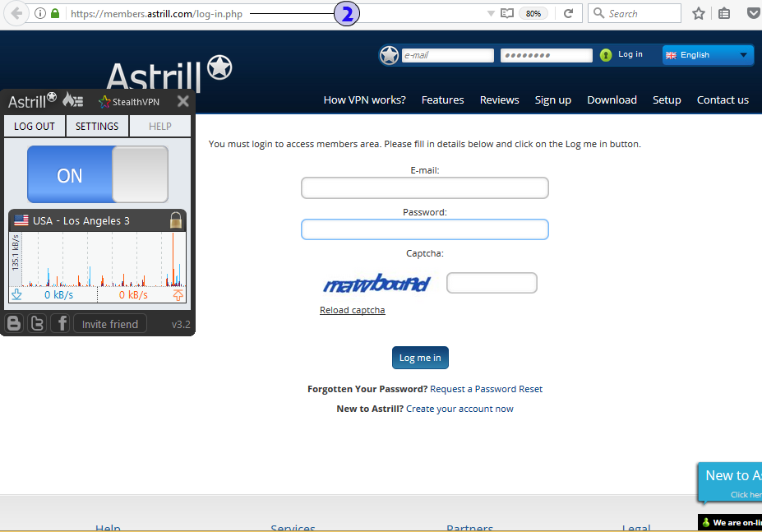Screen dimensions: 762x532
Task: Bookmark this page with star icon
Action: tap(699, 14)
